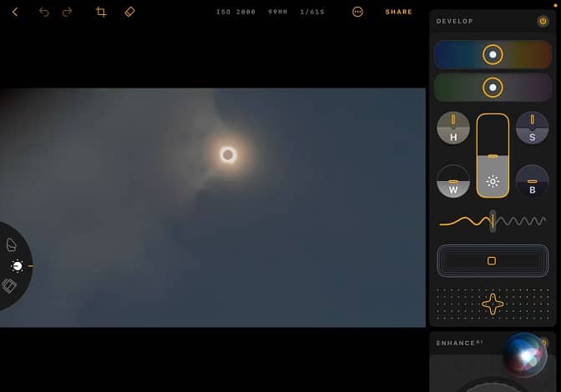561x392 pixels.
Task: Select the eraser repair tool
Action: click(129, 12)
